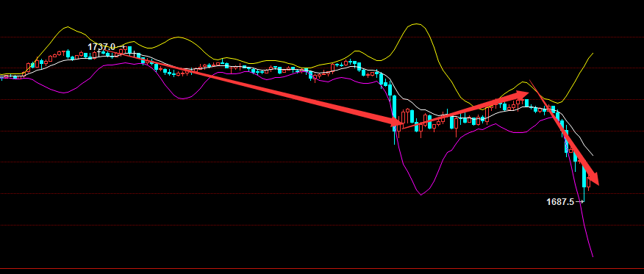
Task: Click the thin red trendline's upper start
Action: pyautogui.click(x=531, y=82)
